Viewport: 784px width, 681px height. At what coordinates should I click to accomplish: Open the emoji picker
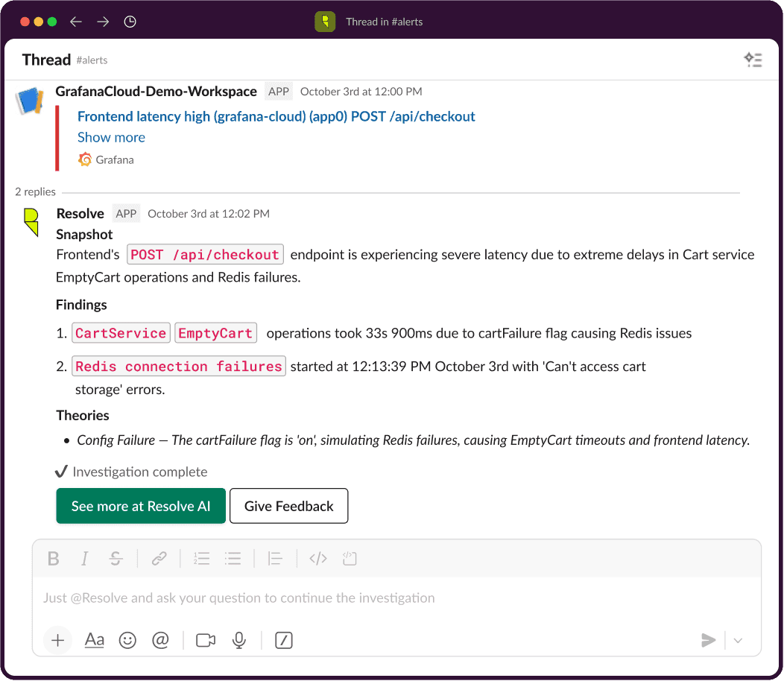(127, 640)
